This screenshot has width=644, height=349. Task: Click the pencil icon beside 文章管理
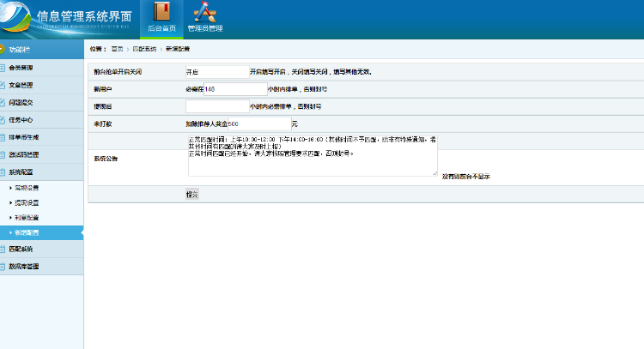point(2,85)
